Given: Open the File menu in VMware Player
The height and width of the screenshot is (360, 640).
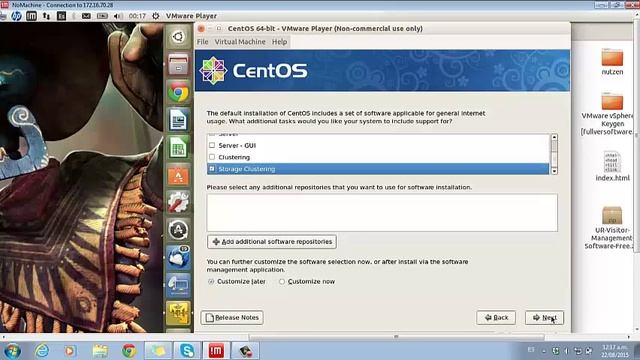Looking at the screenshot, I should pos(202,42).
